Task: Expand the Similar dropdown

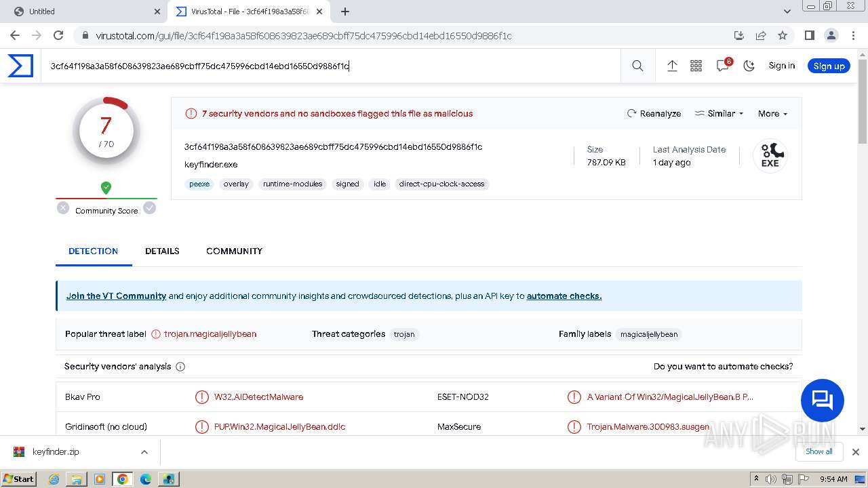Action: [x=719, y=113]
